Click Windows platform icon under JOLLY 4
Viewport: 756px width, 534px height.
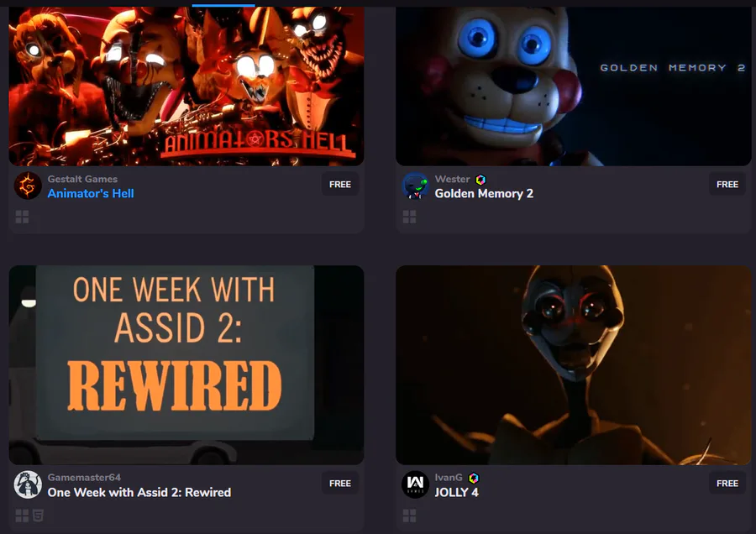click(409, 516)
